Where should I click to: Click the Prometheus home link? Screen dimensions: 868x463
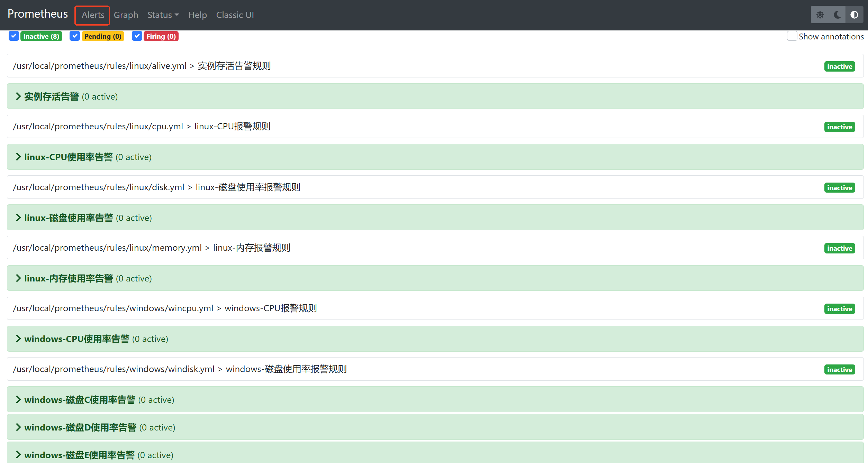[x=37, y=14]
